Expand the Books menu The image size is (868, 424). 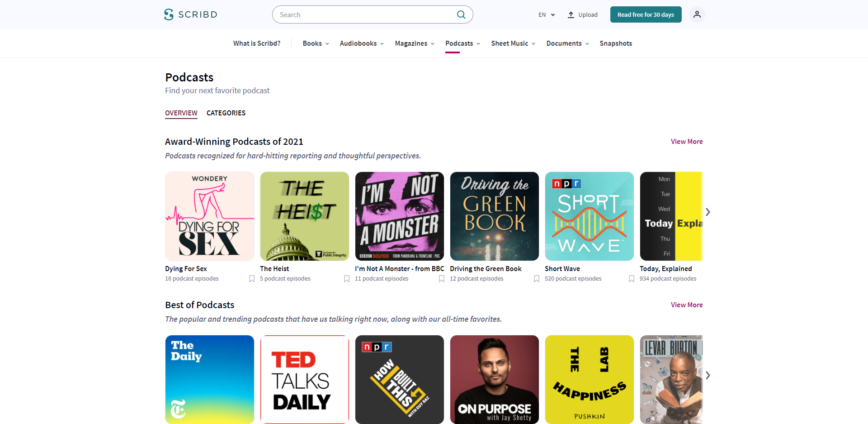pos(316,43)
